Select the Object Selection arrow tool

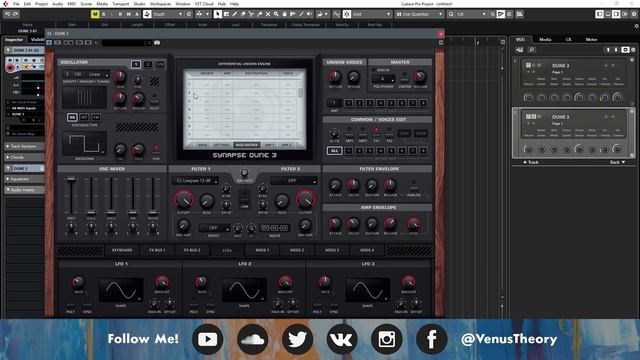(218, 14)
